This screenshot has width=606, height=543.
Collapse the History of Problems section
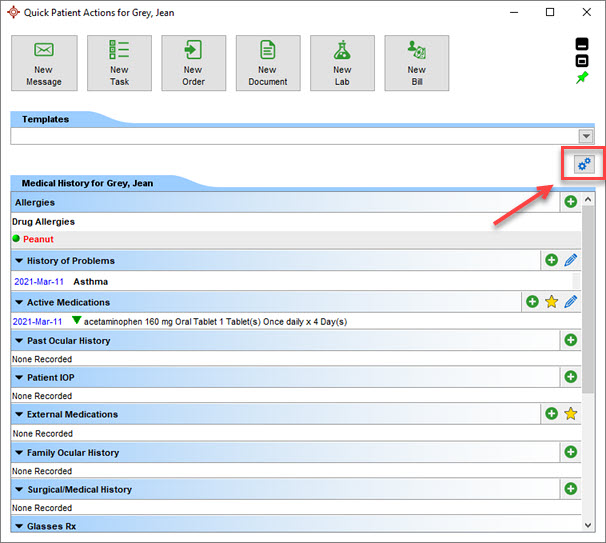(18, 261)
